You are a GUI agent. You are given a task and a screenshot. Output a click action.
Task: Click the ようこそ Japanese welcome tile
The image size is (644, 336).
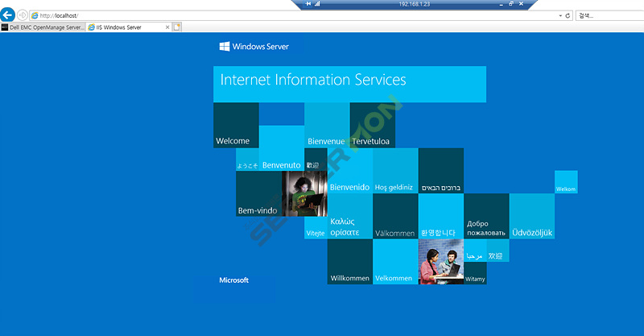pyautogui.click(x=247, y=160)
